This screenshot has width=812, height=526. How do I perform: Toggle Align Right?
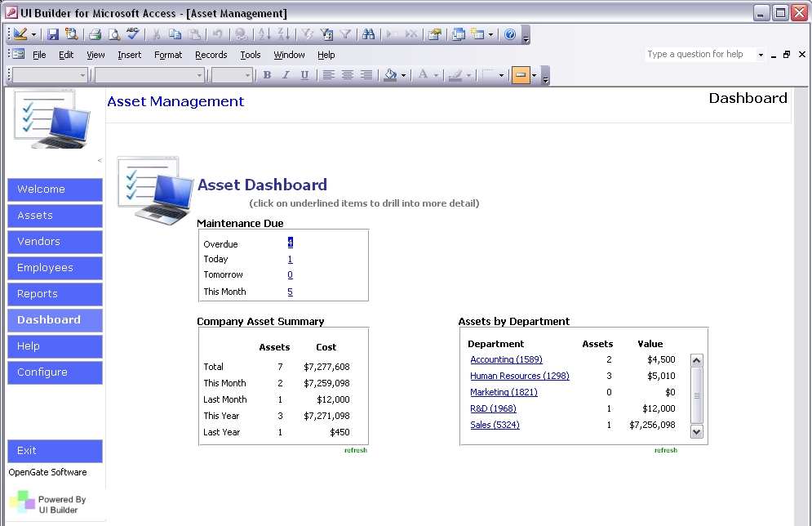366,75
